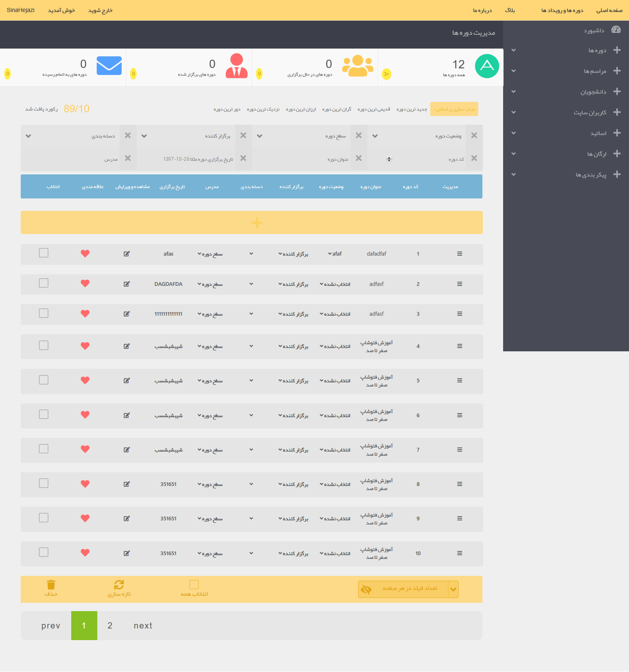Click the prev pagination button

point(51,626)
